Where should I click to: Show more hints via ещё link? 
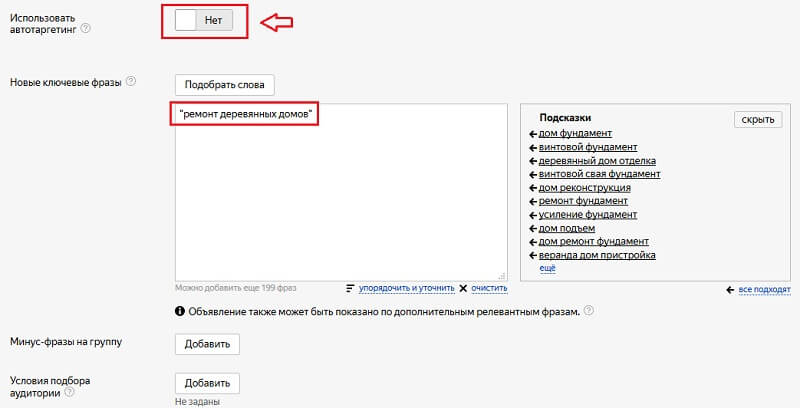coord(547,268)
